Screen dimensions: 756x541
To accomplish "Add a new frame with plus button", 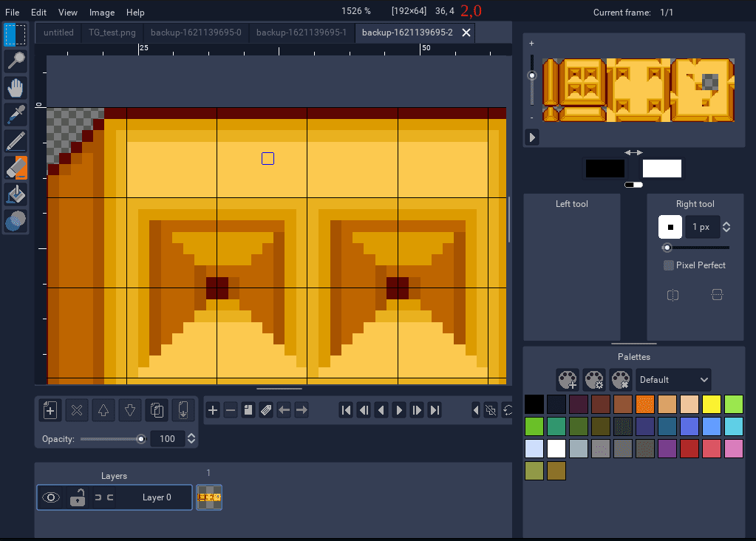I will click(x=213, y=410).
